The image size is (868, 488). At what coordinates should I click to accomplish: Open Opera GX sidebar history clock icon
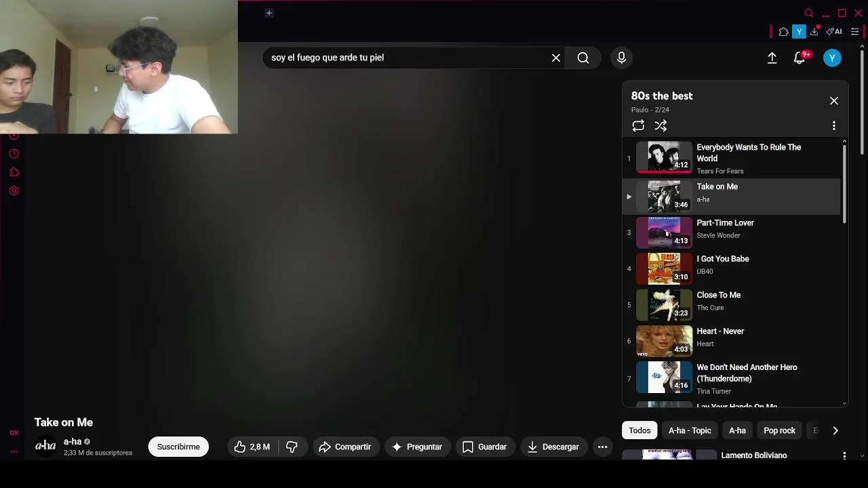coord(14,154)
